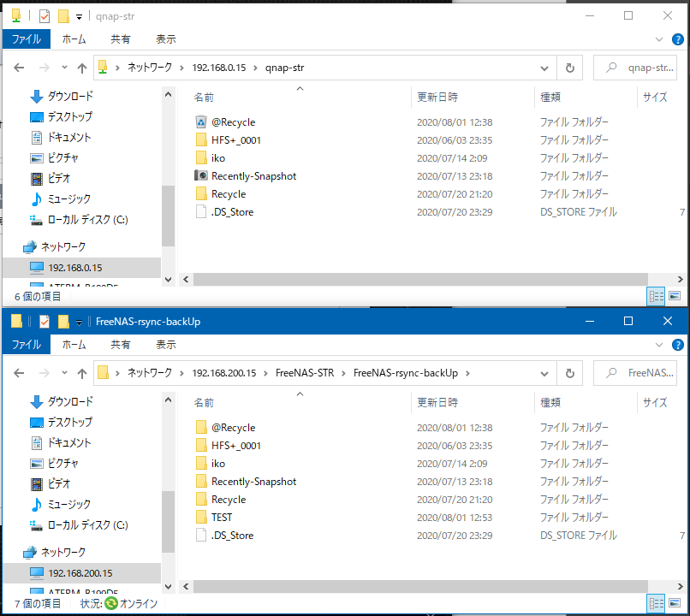Open help in the qnap-str window
Image resolution: width=690 pixels, height=616 pixels.
[x=678, y=39]
